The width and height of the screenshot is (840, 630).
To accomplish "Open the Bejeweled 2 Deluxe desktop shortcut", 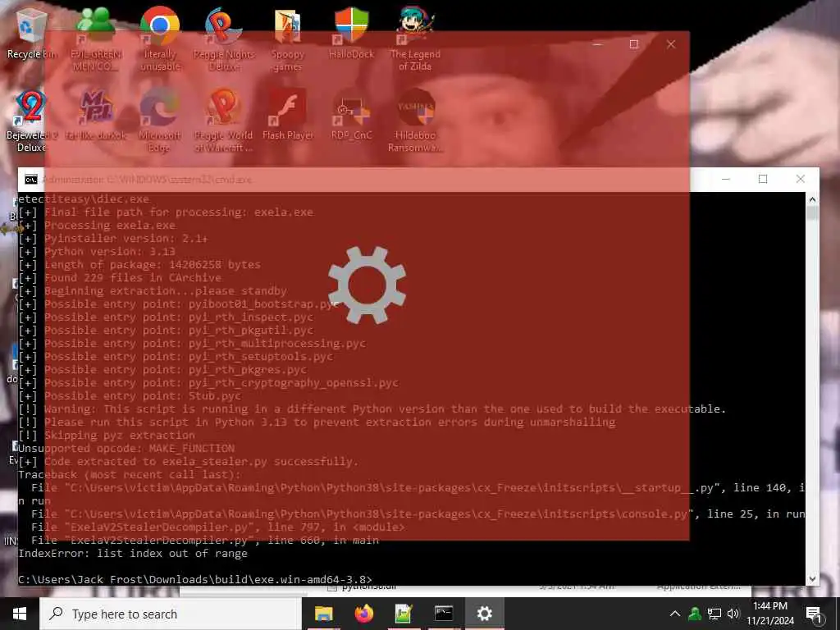I will click(x=31, y=120).
